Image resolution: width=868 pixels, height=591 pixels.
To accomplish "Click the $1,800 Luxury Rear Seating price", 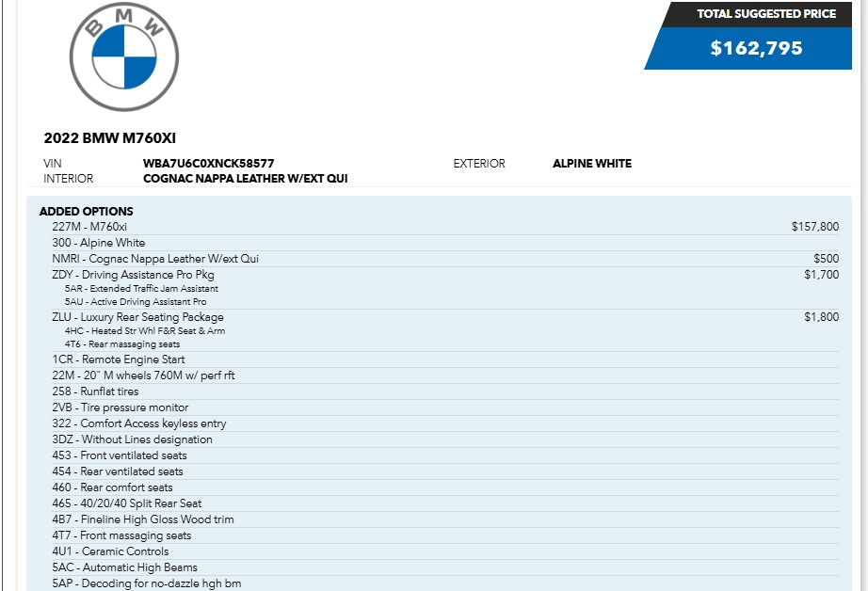I will click(x=821, y=317).
